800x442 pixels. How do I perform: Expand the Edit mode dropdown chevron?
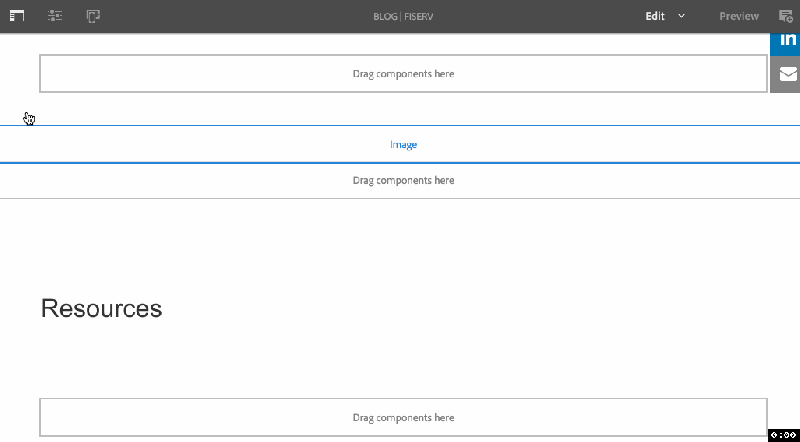pyautogui.click(x=681, y=16)
